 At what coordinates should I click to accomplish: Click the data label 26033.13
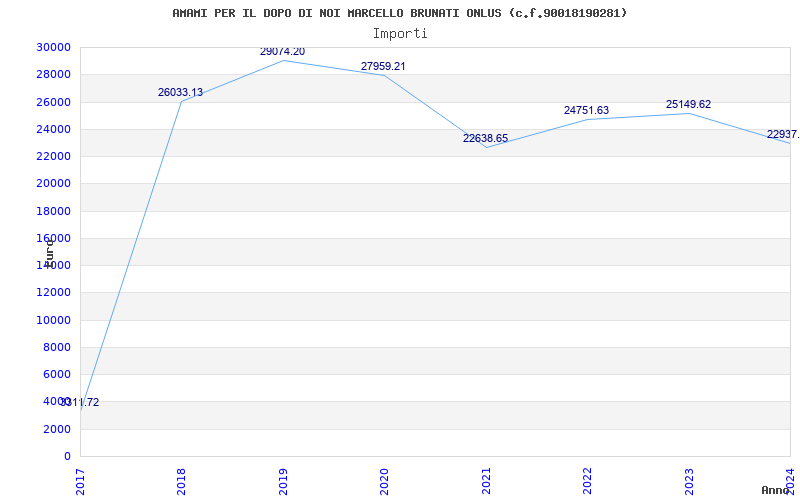(x=180, y=92)
